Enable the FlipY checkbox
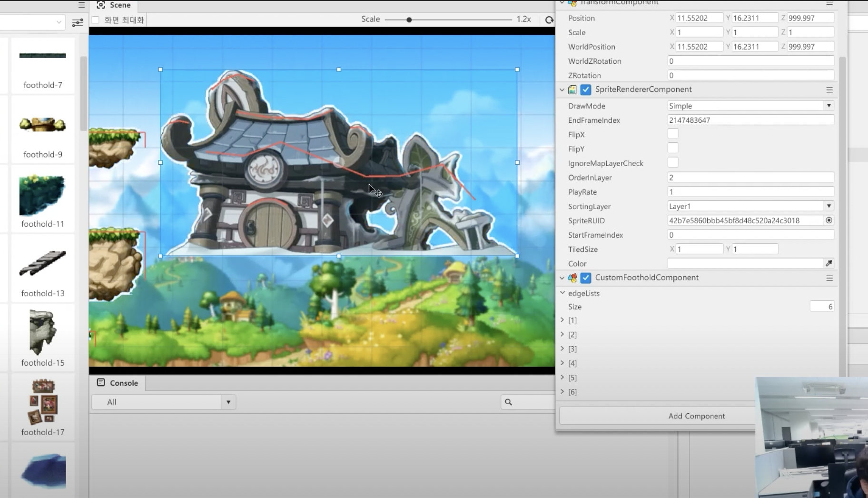Image resolution: width=868 pixels, height=498 pixels. tap(673, 149)
